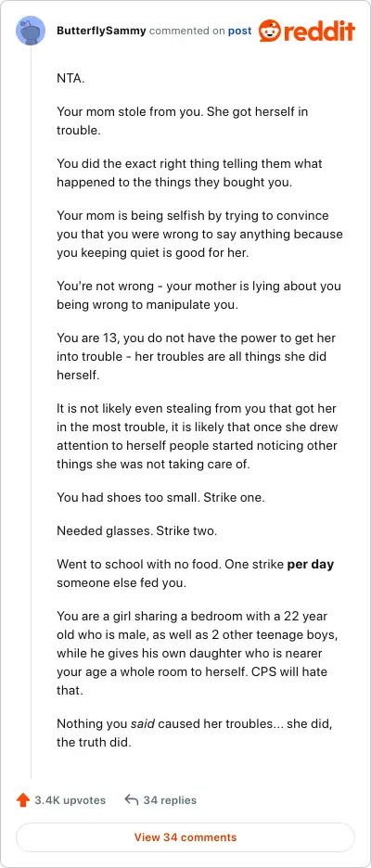Click the "Needed glasses. Strike two." line
The image size is (371, 868).
tap(136, 531)
